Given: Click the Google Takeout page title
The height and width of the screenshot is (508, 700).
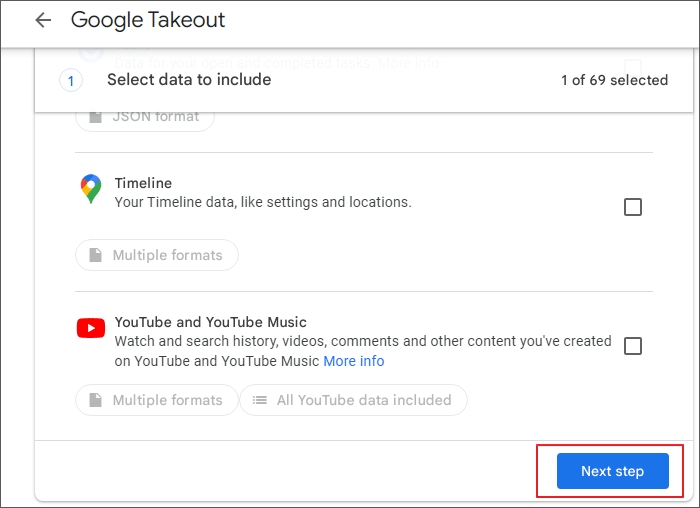Looking at the screenshot, I should click(x=148, y=20).
